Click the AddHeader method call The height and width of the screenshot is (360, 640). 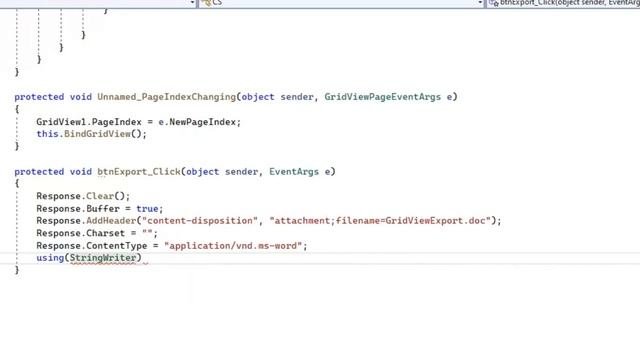tap(111, 221)
